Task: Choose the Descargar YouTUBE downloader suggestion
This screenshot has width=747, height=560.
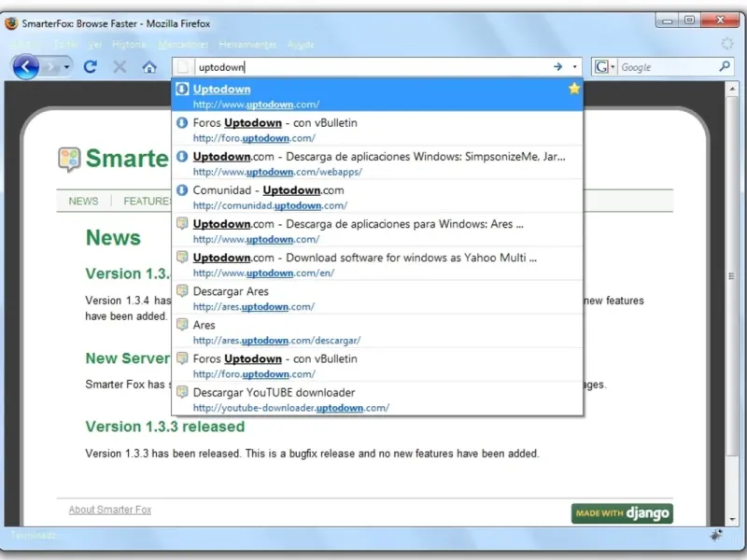Action: 377,399
